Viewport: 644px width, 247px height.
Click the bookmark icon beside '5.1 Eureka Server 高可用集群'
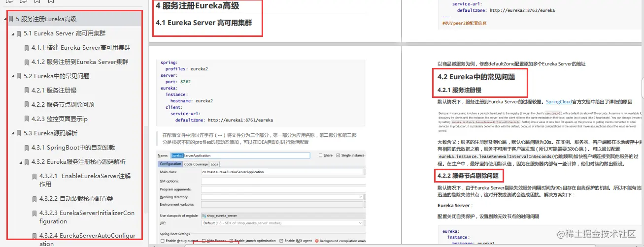[x=19, y=34]
